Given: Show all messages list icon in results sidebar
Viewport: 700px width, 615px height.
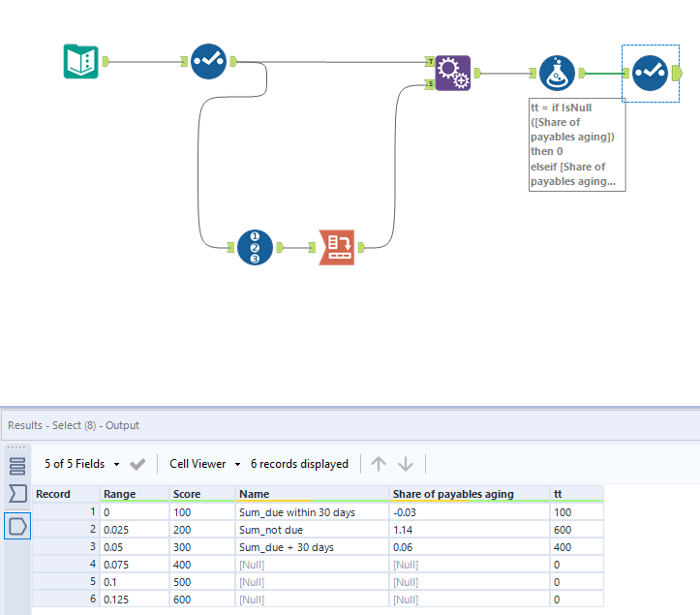Looking at the screenshot, I should (17, 466).
